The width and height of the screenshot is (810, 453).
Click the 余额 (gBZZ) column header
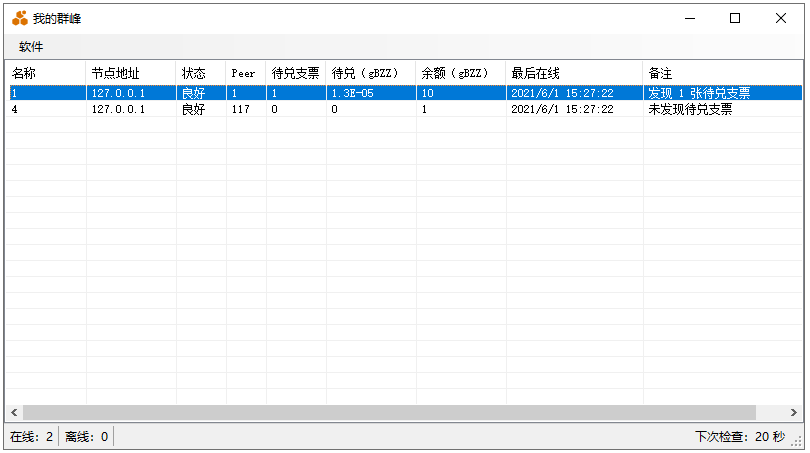[460, 73]
